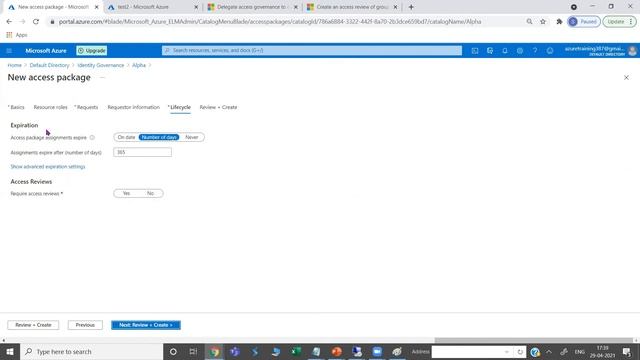Open Identity Governance in the breadcrumb
The height and width of the screenshot is (360, 640).
pyautogui.click(x=100, y=65)
